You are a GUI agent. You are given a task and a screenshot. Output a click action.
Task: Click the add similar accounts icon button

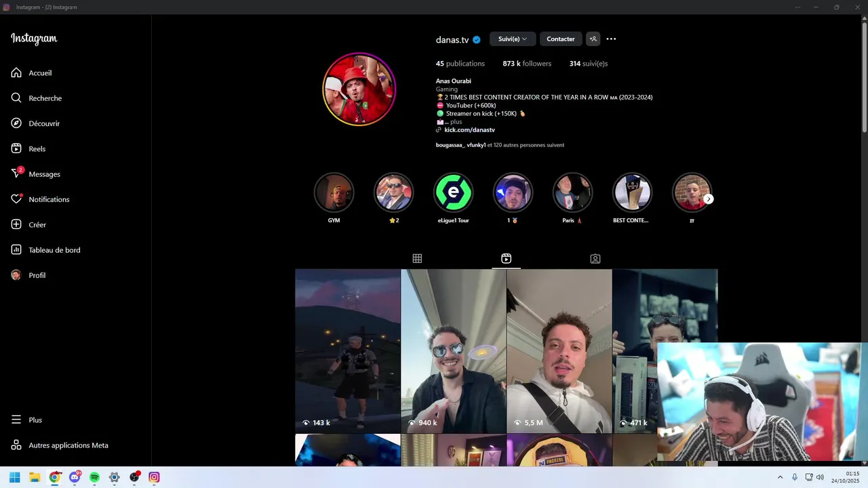coord(593,39)
